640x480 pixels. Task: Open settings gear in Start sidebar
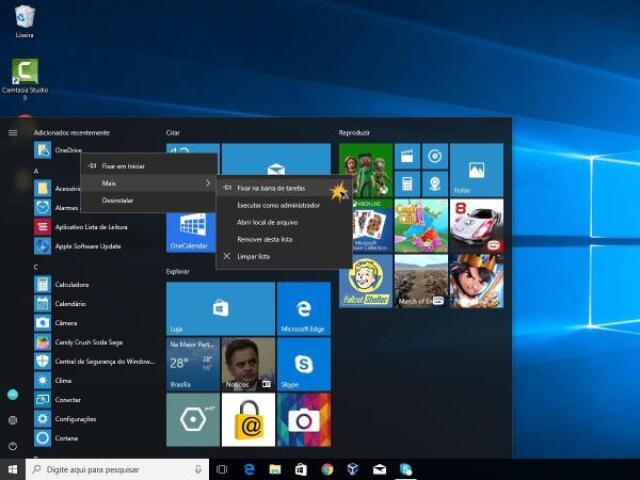pyautogui.click(x=13, y=420)
